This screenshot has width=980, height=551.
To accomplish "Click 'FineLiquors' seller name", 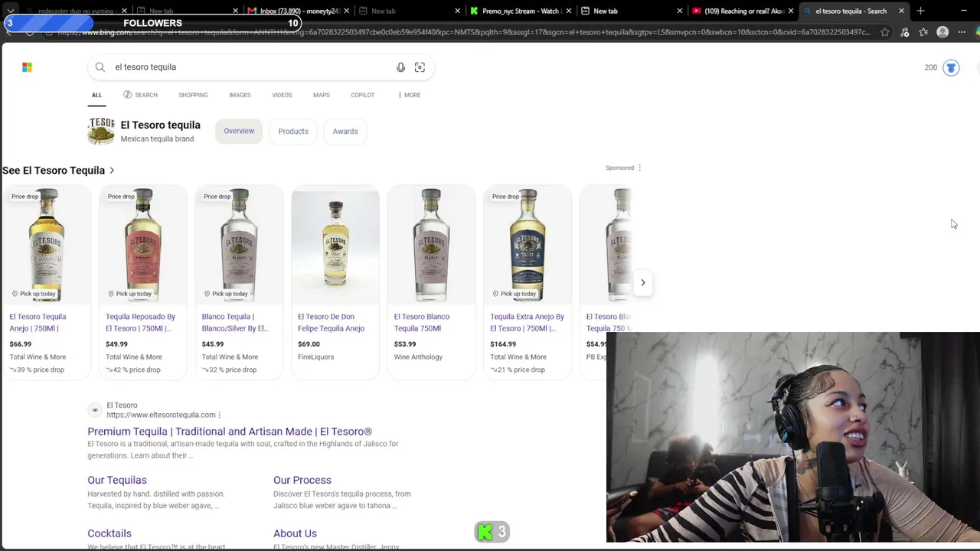I will coord(316,357).
